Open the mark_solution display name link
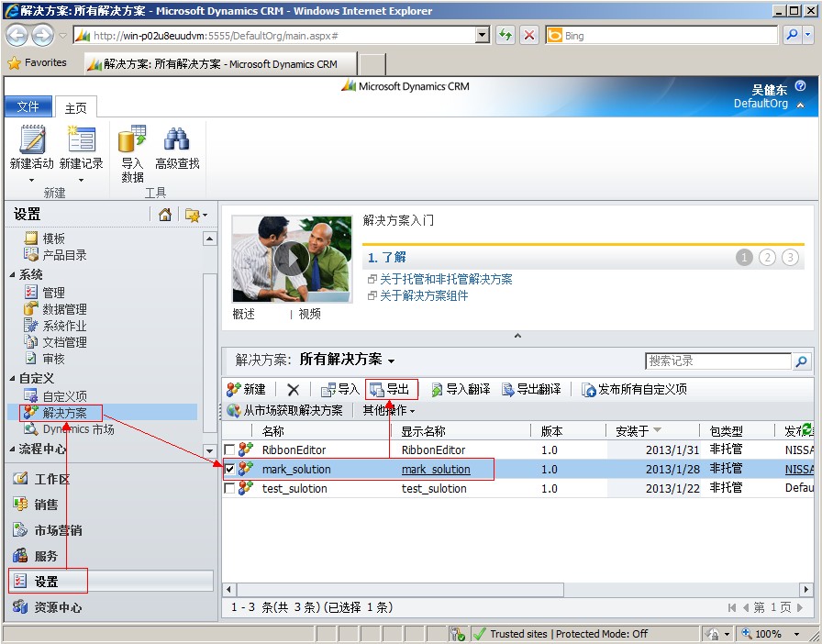822x644 pixels. (x=436, y=470)
